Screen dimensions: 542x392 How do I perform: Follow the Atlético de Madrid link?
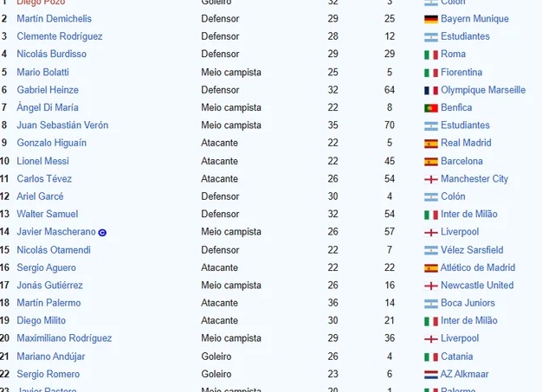coord(478,267)
